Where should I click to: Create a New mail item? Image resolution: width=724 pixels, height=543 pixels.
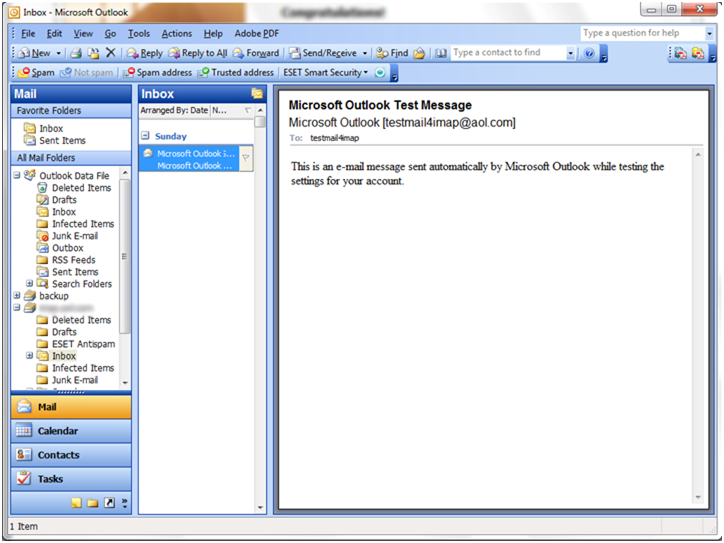pyautogui.click(x=35, y=53)
